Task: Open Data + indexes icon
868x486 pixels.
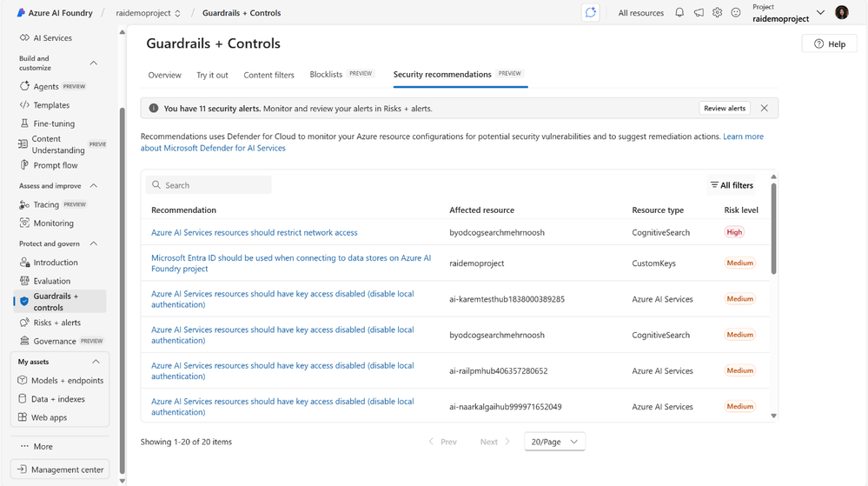Action: point(22,398)
